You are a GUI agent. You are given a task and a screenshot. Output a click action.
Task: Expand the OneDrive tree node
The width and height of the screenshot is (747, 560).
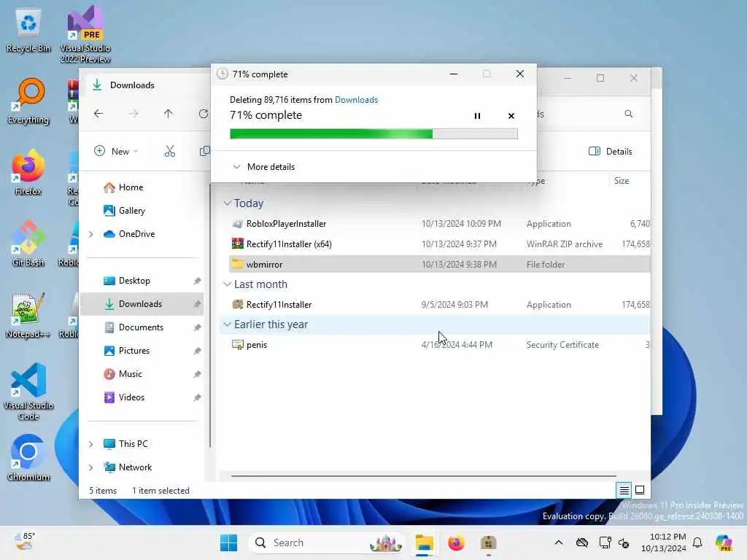(91, 234)
